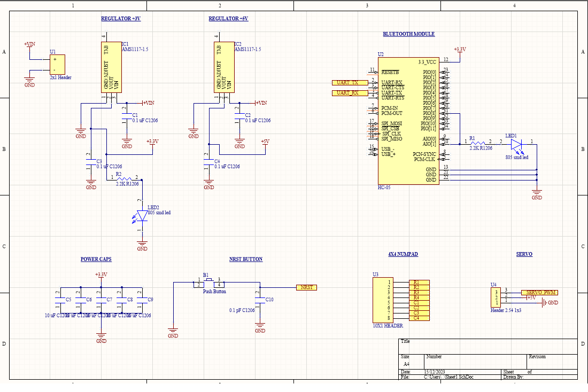Click the NRST net label
Screen dimensions: 588x392
pyautogui.click(x=305, y=287)
